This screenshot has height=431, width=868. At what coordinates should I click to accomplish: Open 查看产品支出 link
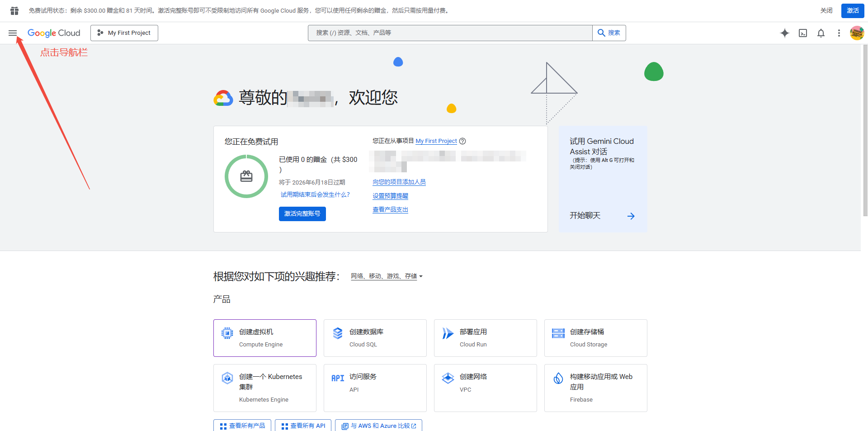(390, 210)
